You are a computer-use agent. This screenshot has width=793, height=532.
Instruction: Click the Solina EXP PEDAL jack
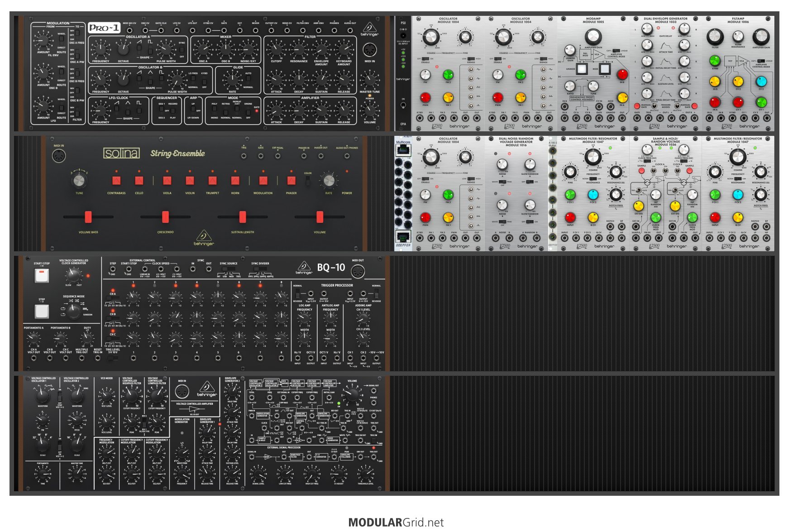click(x=277, y=156)
